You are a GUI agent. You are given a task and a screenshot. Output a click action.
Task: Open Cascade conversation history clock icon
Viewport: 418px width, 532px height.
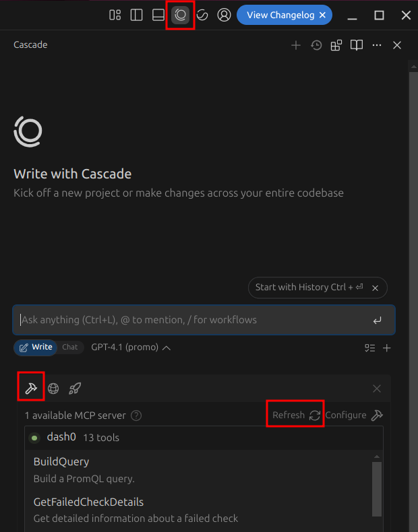pos(316,45)
